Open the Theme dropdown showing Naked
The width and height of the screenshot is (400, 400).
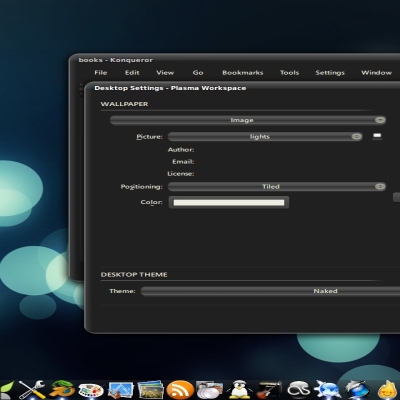(270, 291)
